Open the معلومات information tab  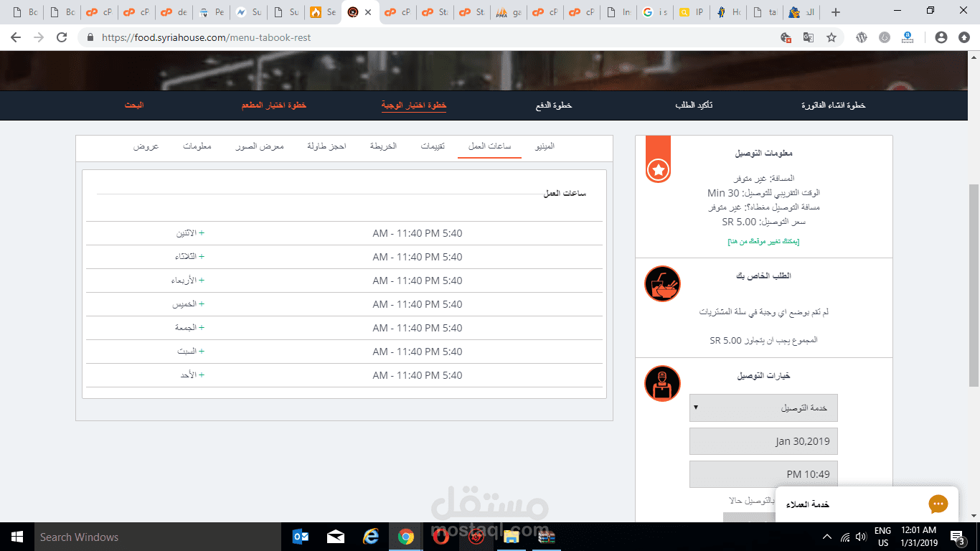coord(197,146)
